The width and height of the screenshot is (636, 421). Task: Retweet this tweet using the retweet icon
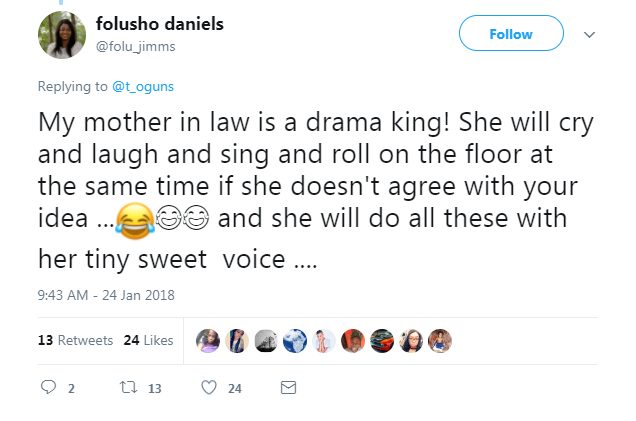(x=126, y=388)
